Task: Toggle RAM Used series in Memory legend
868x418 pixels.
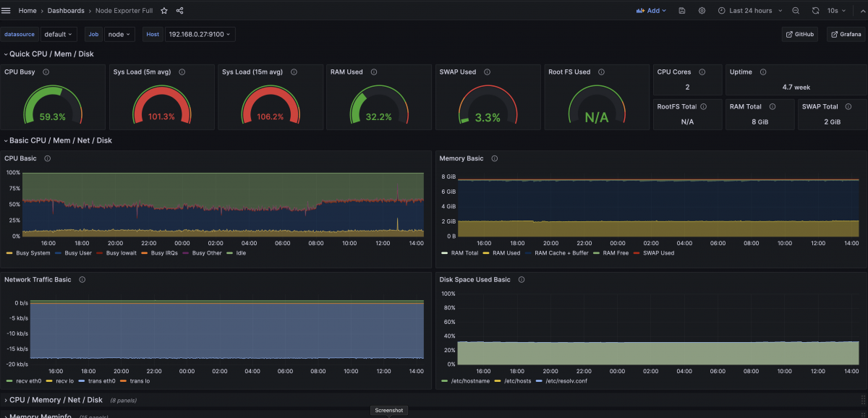Action: click(x=506, y=253)
